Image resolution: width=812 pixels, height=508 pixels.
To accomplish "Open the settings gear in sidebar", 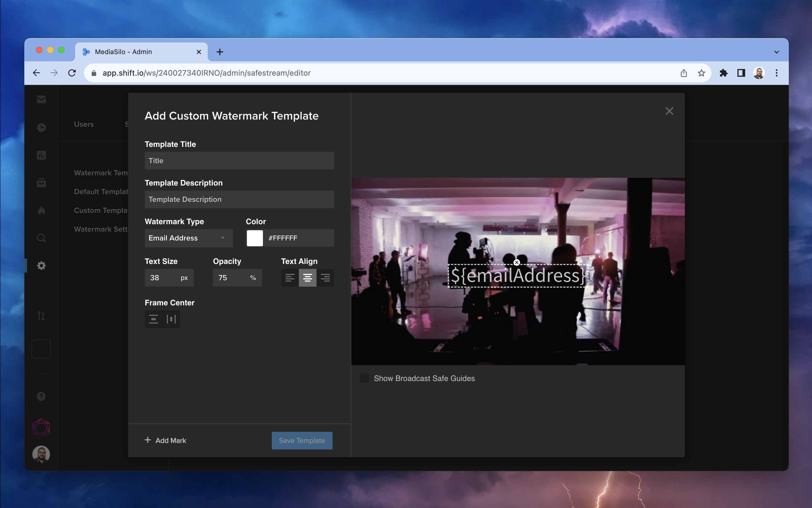I will 41,266.
